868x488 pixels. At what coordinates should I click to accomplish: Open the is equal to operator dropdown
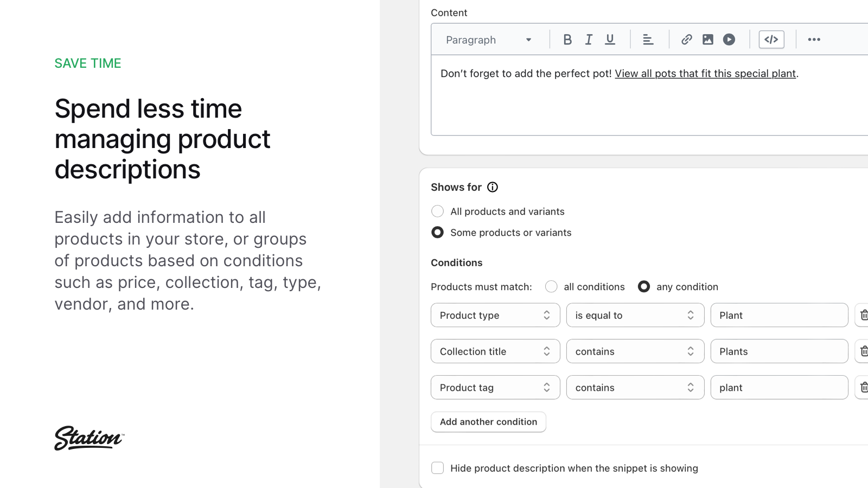pos(635,315)
